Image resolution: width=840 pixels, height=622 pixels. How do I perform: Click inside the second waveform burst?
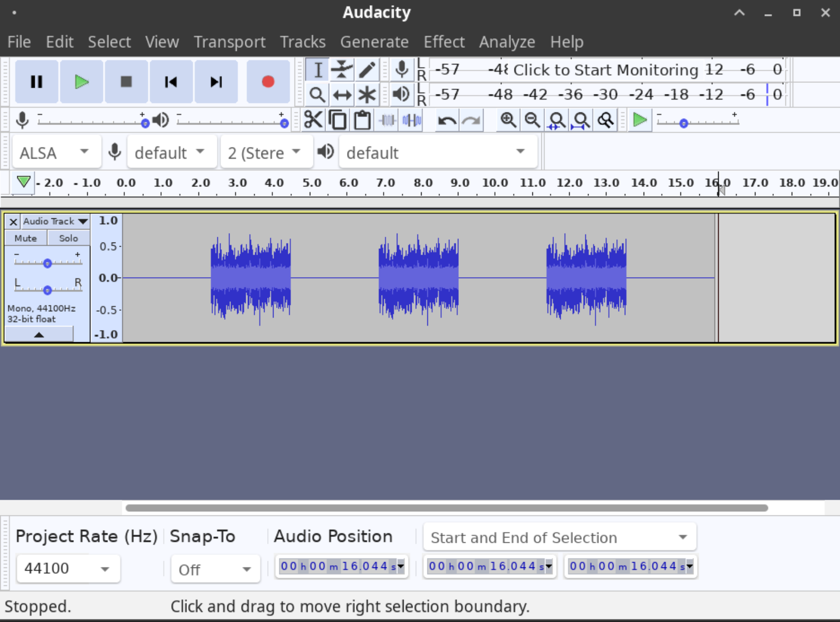(x=418, y=277)
